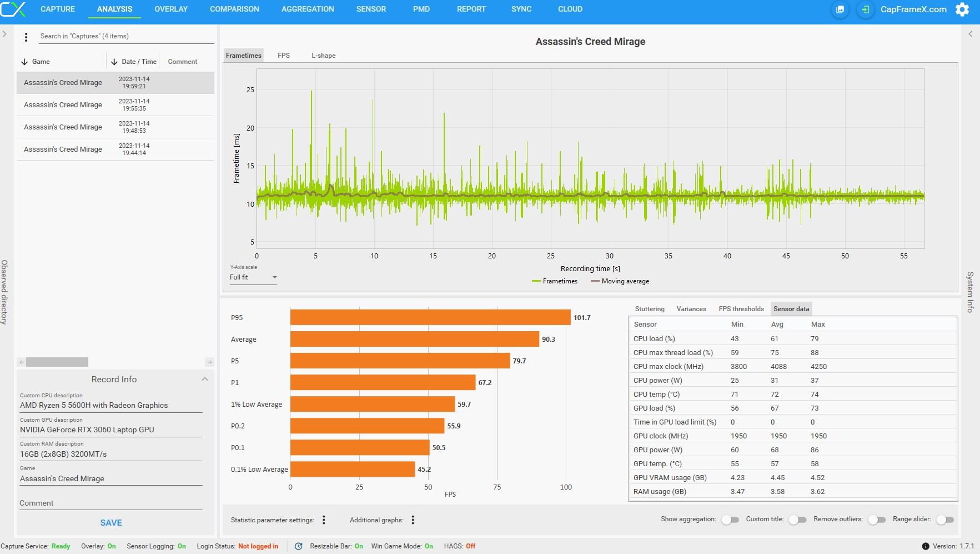Click the version info icon
Viewport: 980px width, 554px height.
click(x=926, y=546)
